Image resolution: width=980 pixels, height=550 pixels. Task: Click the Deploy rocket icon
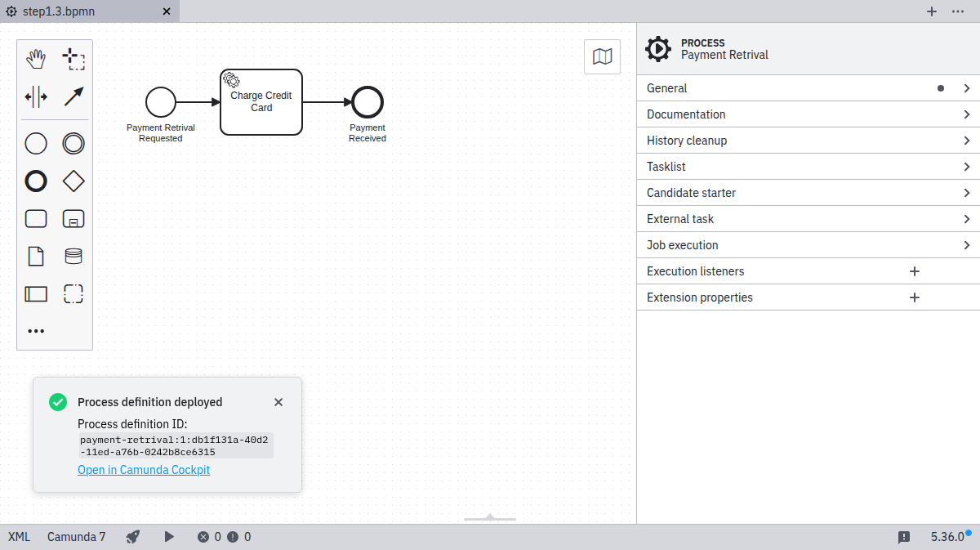click(133, 537)
